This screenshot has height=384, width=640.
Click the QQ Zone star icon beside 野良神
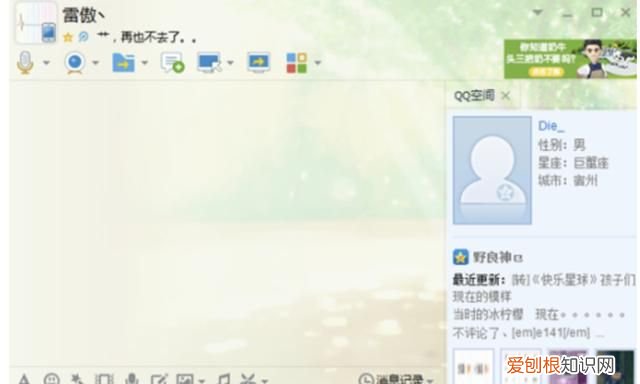[461, 257]
